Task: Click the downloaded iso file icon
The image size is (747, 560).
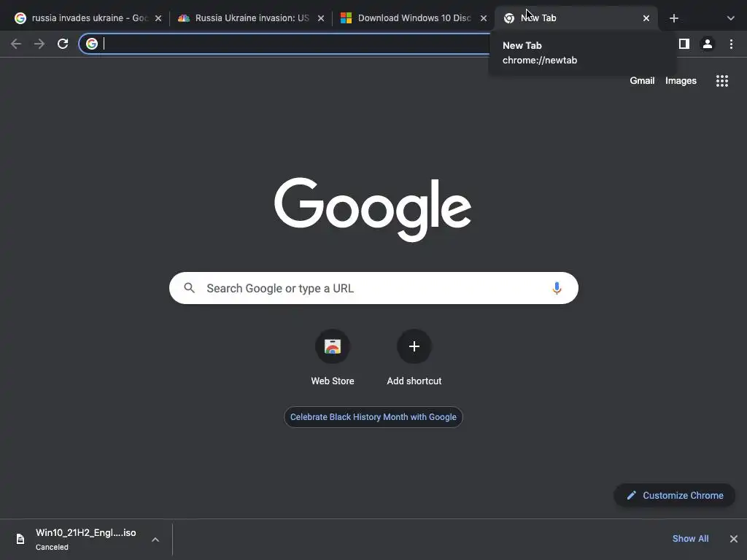Action: pos(20,539)
